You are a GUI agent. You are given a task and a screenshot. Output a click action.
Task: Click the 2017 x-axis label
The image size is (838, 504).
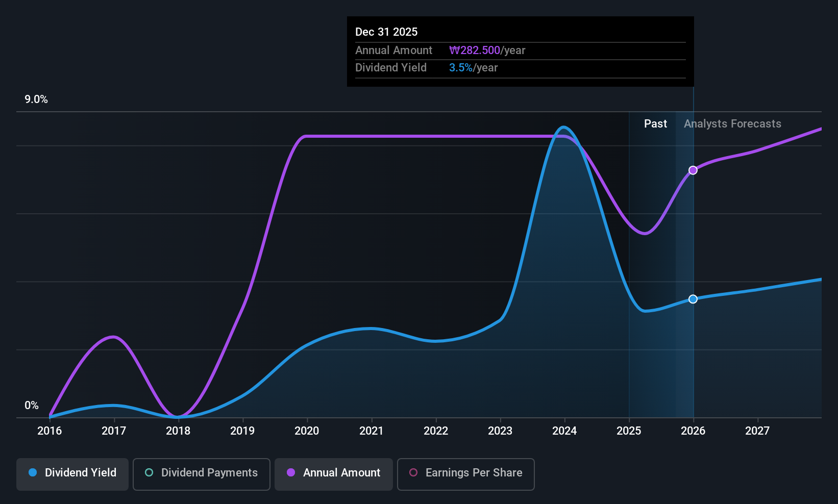114,431
